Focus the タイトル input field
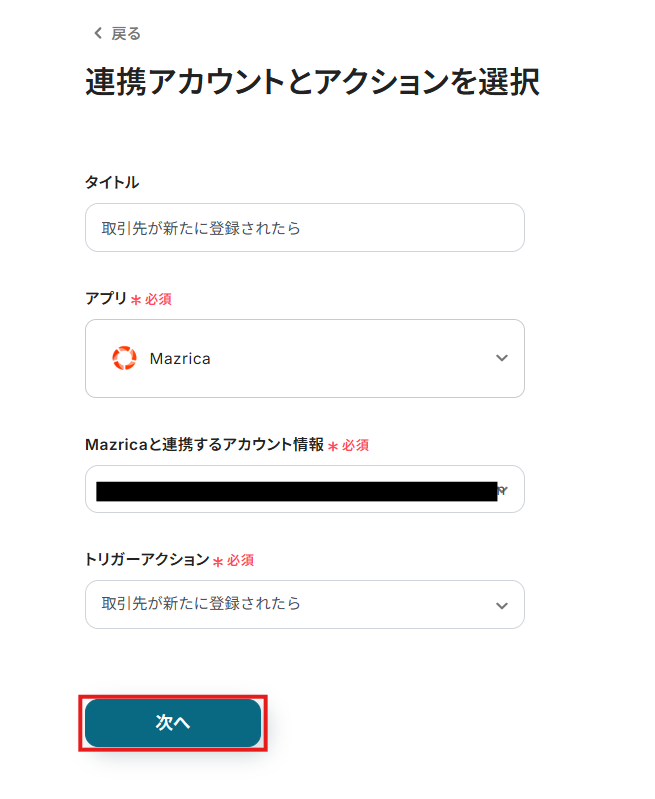655x799 pixels. [x=305, y=228]
